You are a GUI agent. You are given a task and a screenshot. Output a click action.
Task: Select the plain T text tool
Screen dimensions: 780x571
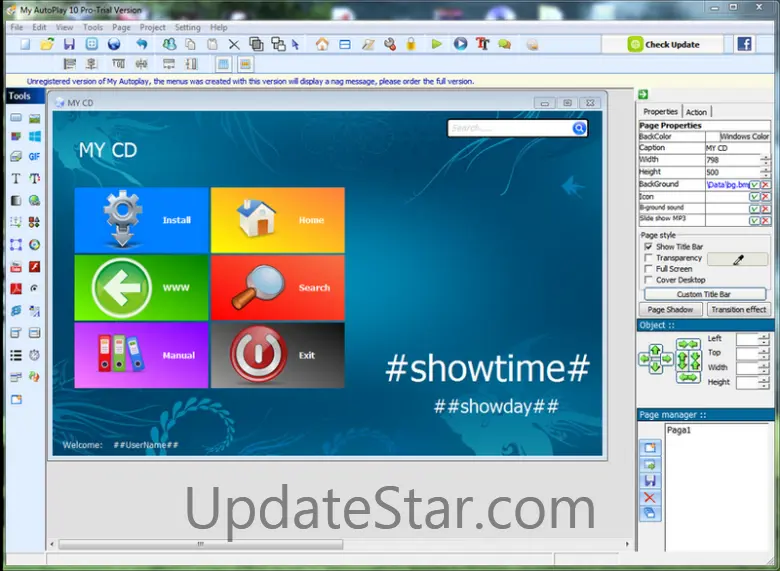(16, 178)
